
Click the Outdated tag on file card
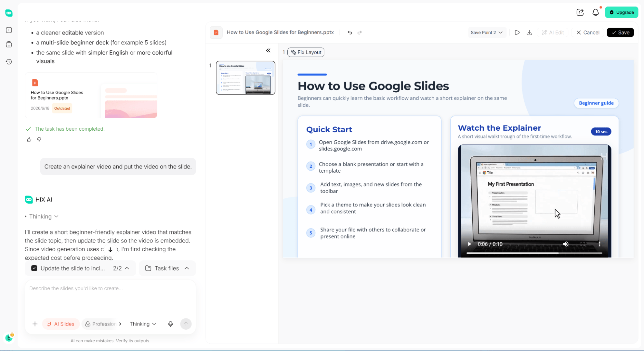62,108
